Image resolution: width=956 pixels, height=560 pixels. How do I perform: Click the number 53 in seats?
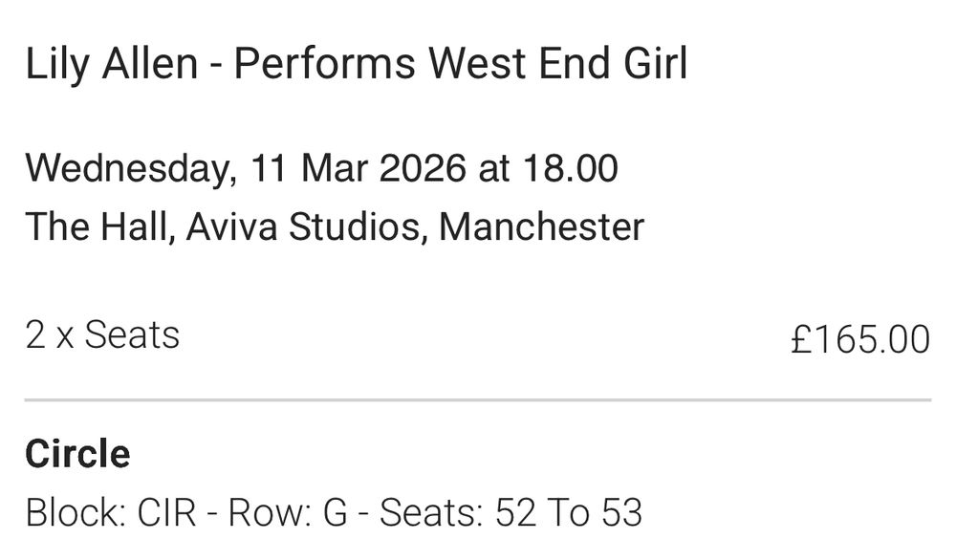(x=621, y=513)
